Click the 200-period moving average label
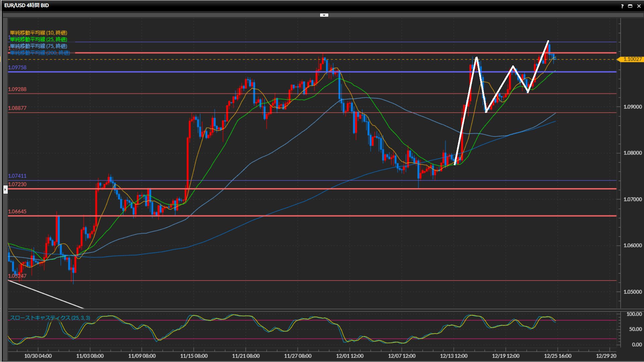Viewport: 644px width, 362px height. 40,53
